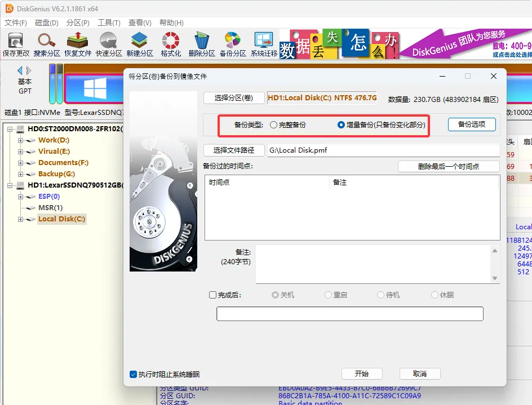Select Local Disk(C:) in the disk tree

point(61,219)
